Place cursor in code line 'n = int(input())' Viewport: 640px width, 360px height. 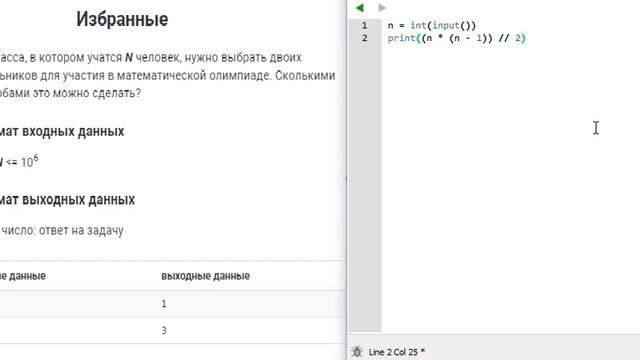coord(432,25)
